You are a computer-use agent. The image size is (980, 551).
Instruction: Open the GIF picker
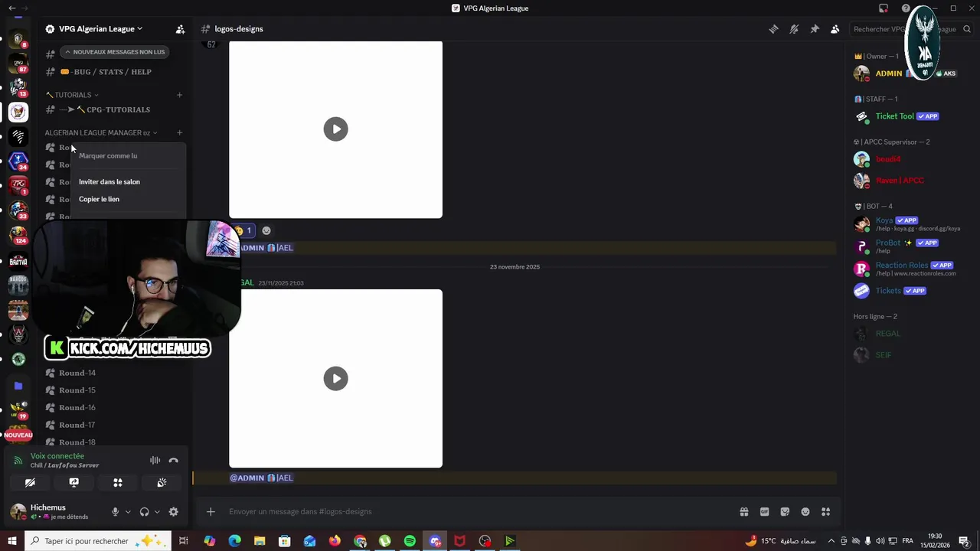764,512
